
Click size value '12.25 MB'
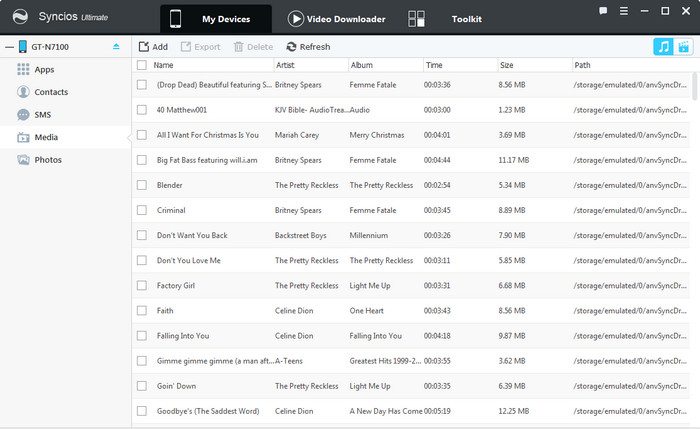click(514, 411)
